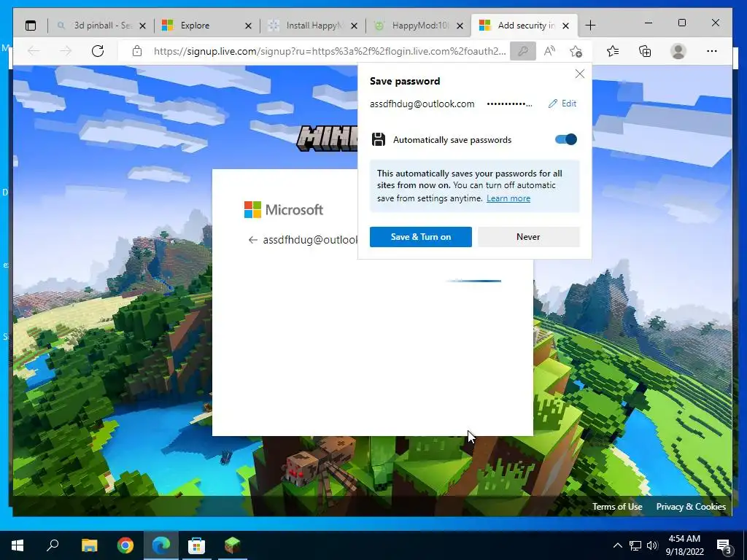747x560 pixels.
Task: Open the notification center icon
Action: (x=724, y=545)
